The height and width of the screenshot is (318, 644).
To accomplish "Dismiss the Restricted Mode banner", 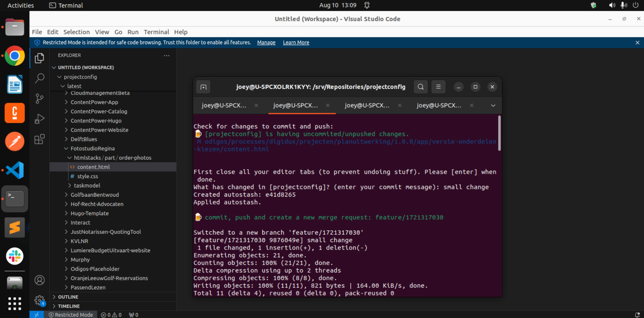I will [637, 43].
